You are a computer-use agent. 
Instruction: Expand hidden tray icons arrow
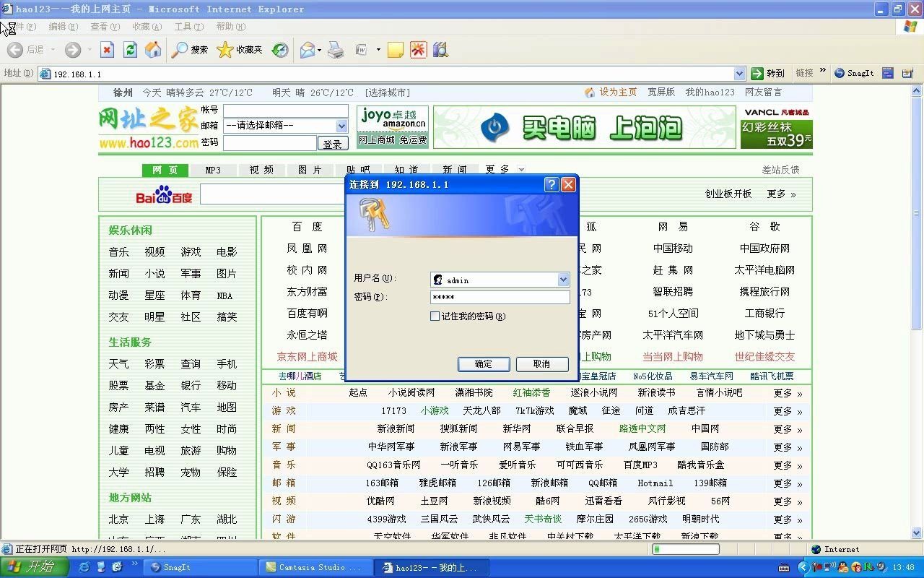[x=803, y=567]
